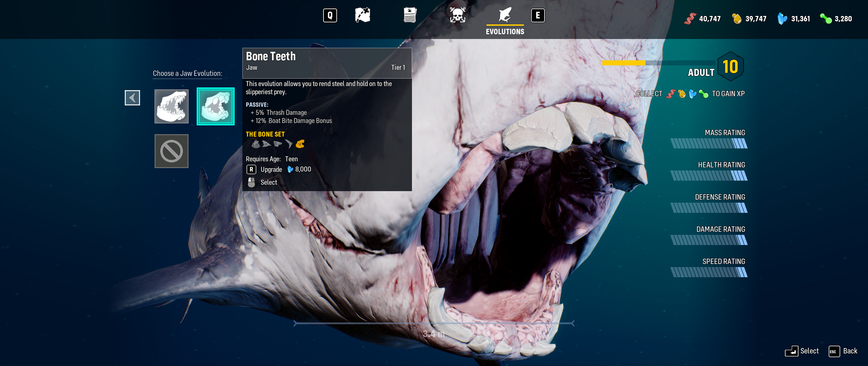Viewport: 868px width, 366px height.
Task: Click the blue mineral icon next to 8,000
Action: point(290,169)
